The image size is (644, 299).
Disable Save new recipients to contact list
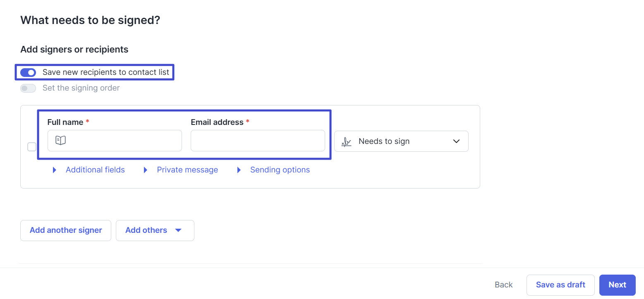28,72
